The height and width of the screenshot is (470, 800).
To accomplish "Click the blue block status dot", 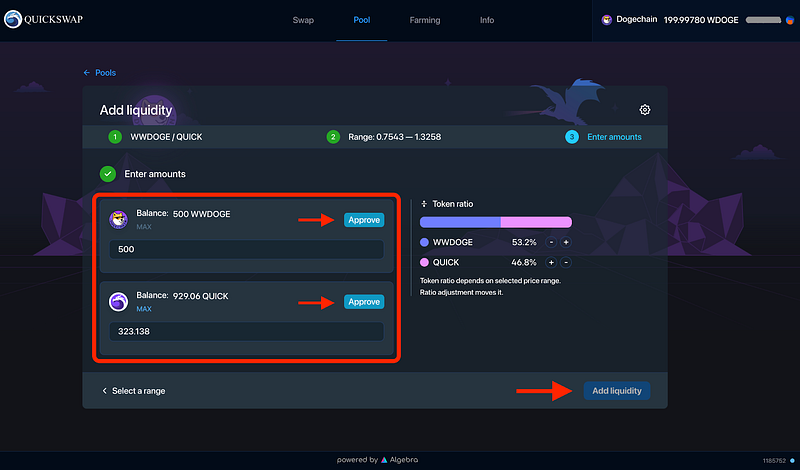I will click(x=792, y=461).
